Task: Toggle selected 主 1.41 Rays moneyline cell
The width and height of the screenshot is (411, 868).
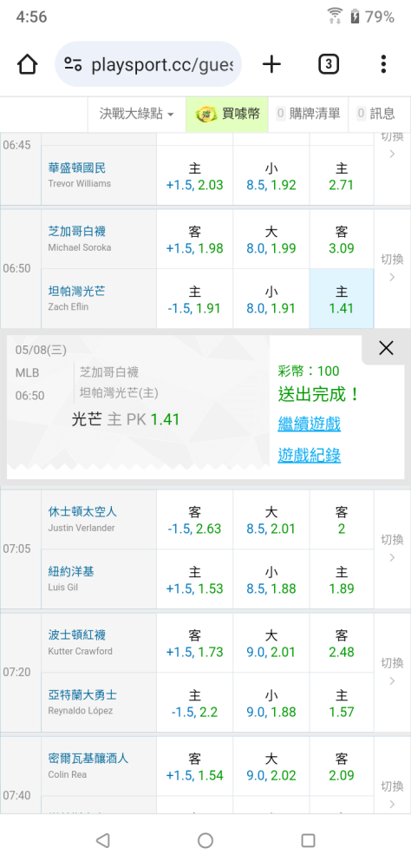Action: 342,299
